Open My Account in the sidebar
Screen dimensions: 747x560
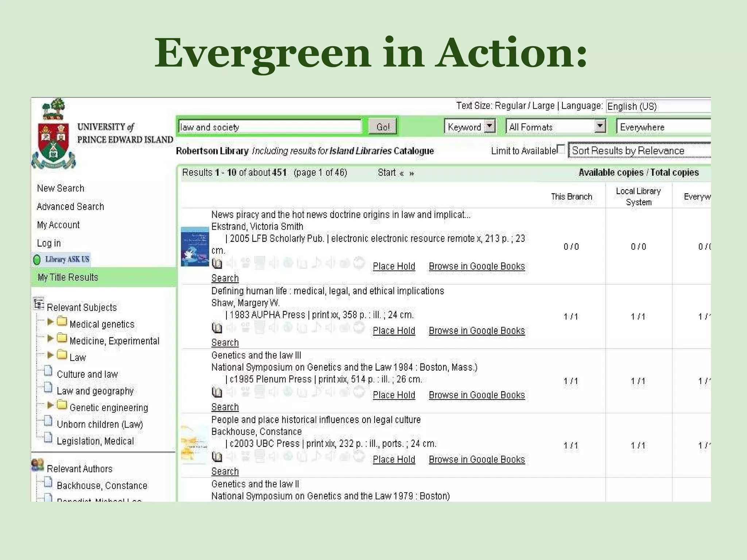tap(58, 225)
